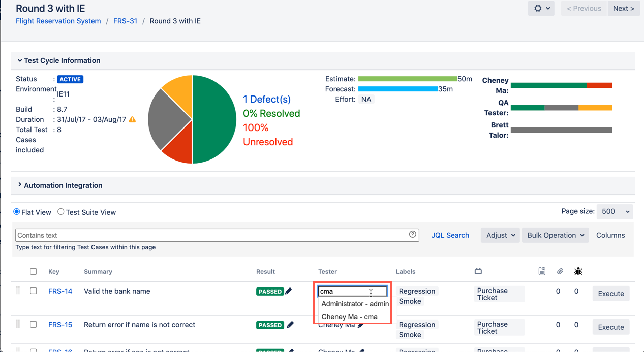Click the folder column header icon
Image resolution: width=644 pixels, height=352 pixels.
pyautogui.click(x=478, y=272)
